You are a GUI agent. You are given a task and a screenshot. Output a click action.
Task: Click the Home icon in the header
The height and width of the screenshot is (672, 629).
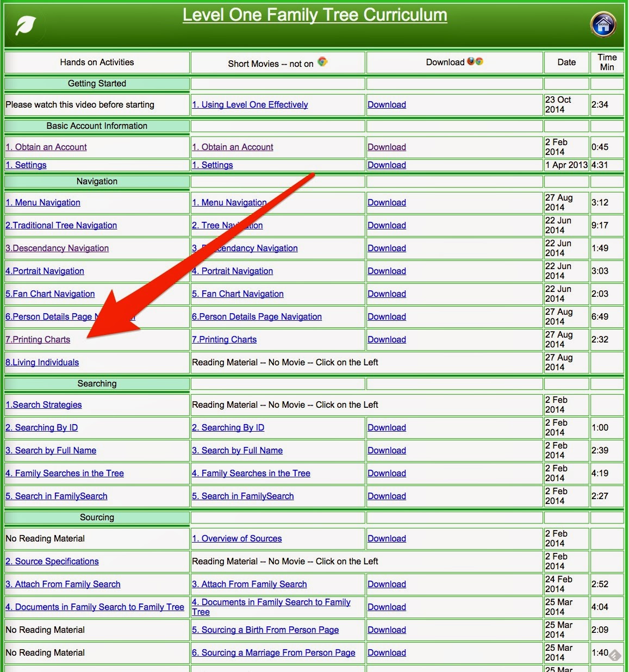coord(602,24)
